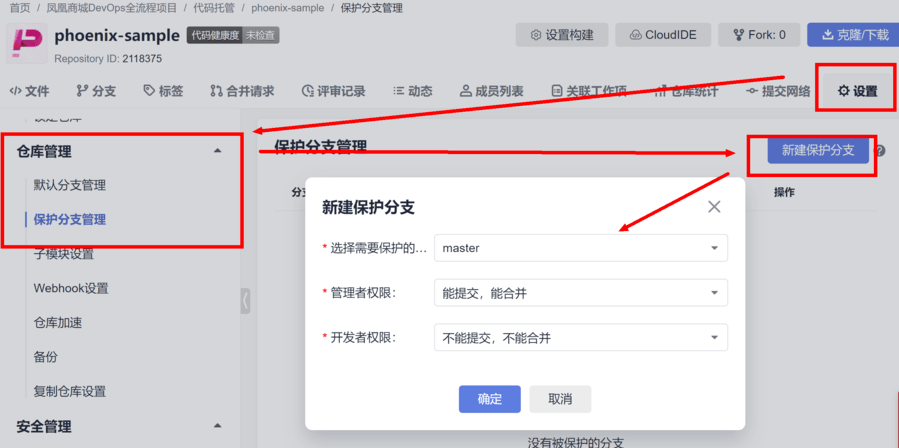Click the 克隆/下载 button
This screenshot has width=899, height=448.
854,35
